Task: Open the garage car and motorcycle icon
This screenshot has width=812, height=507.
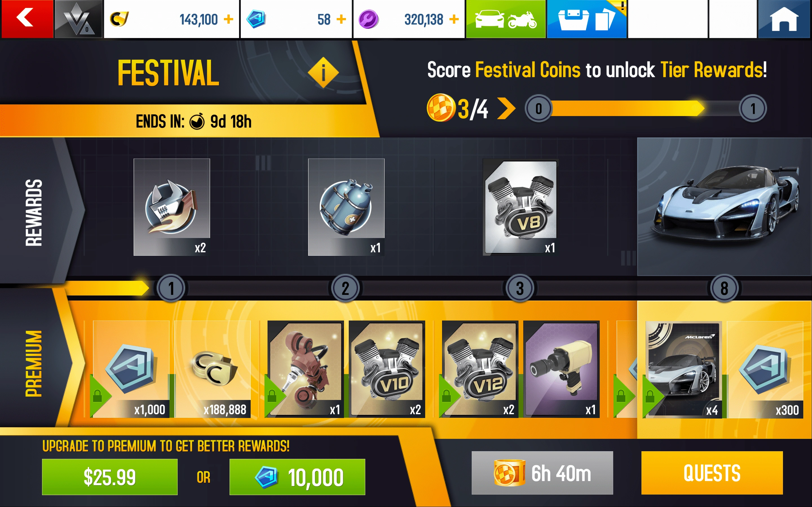Action: tap(506, 19)
